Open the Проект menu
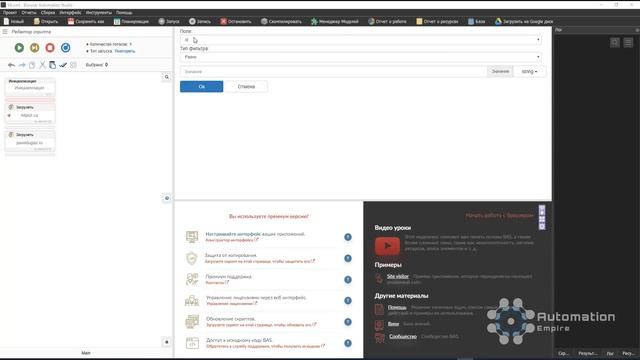The image size is (640, 360). point(10,13)
